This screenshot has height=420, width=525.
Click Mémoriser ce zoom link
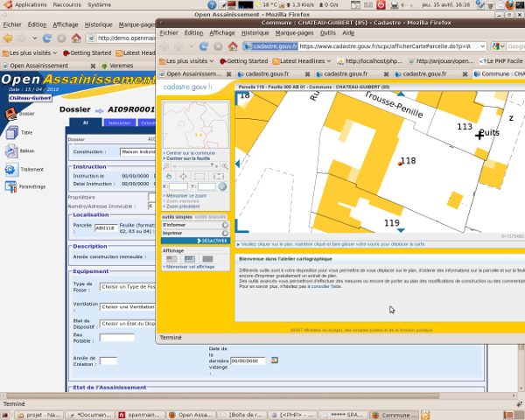pos(186,196)
